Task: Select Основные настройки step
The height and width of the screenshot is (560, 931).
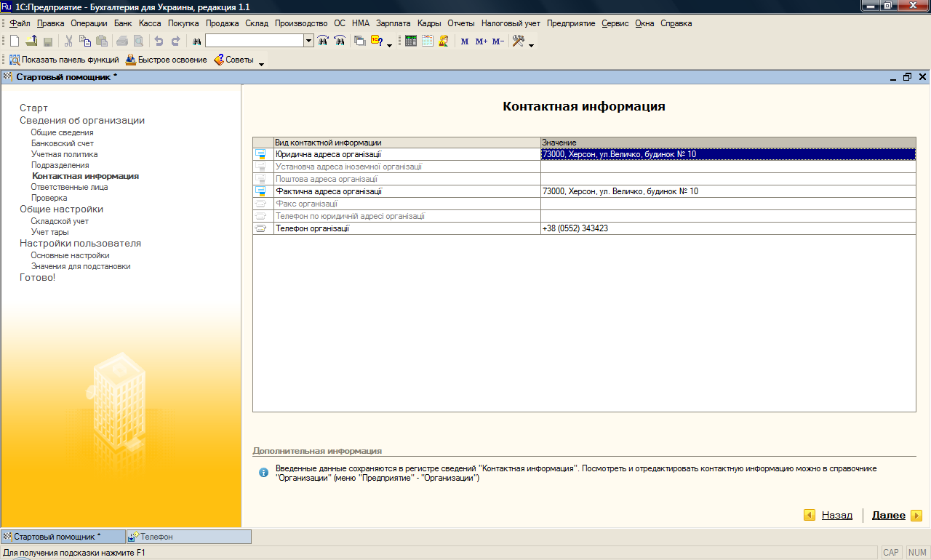Action: [70, 255]
